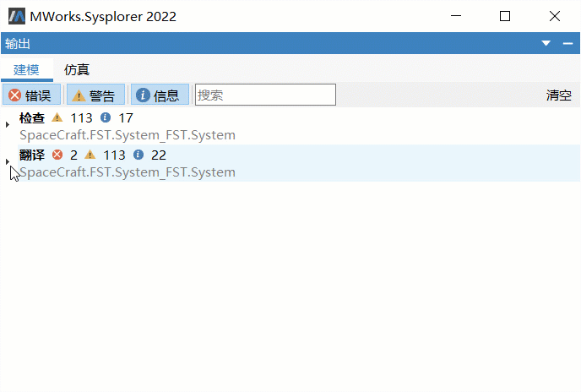The image size is (581, 392).
Task: Open the 输出 panel dropdown arrow
Action: tap(546, 43)
